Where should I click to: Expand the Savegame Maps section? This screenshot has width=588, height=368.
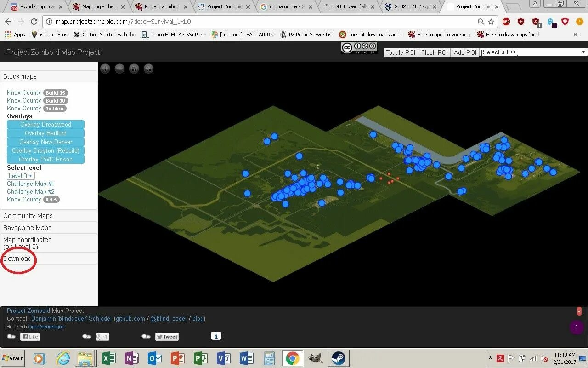[x=49, y=228]
